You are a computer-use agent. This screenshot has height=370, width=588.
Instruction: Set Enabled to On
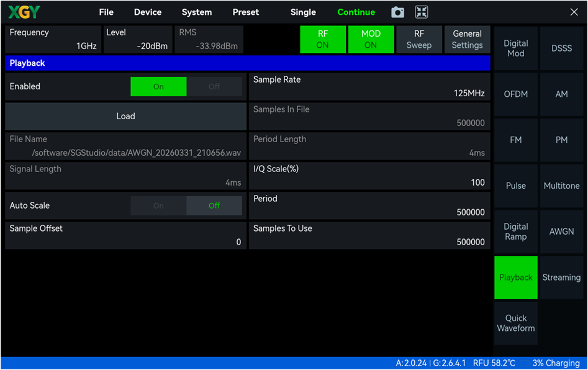tap(158, 86)
